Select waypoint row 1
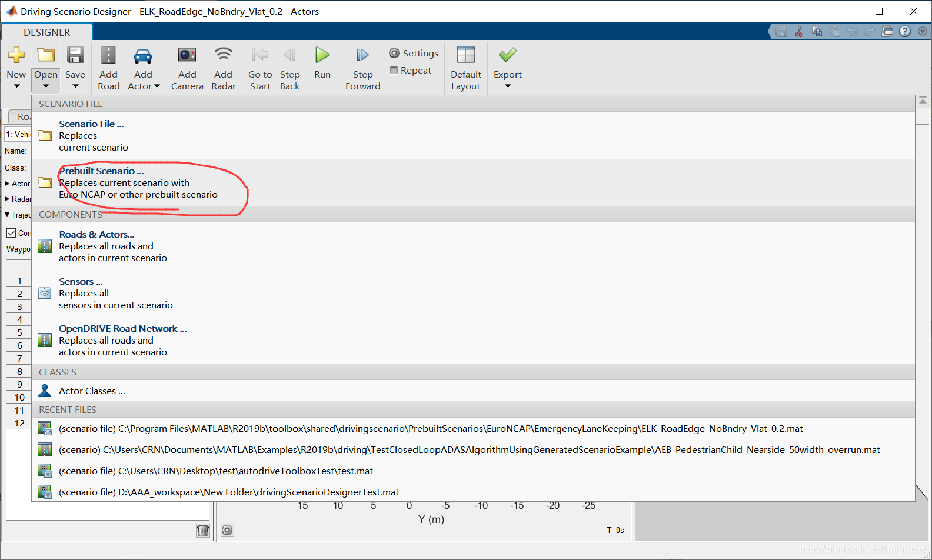This screenshot has width=932, height=560. 19,281
